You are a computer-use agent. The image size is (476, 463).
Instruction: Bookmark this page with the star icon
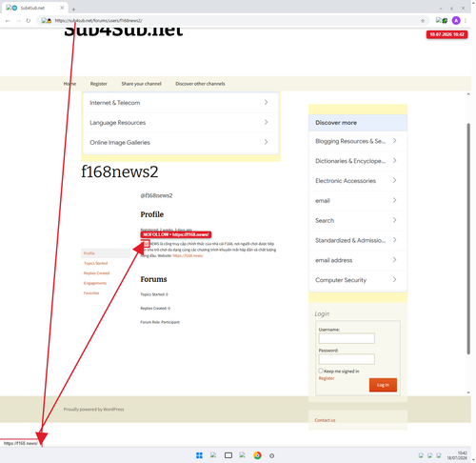coord(423,21)
